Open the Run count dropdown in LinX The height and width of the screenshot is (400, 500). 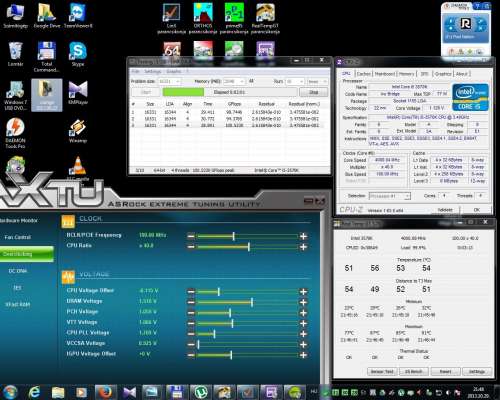(x=295, y=81)
